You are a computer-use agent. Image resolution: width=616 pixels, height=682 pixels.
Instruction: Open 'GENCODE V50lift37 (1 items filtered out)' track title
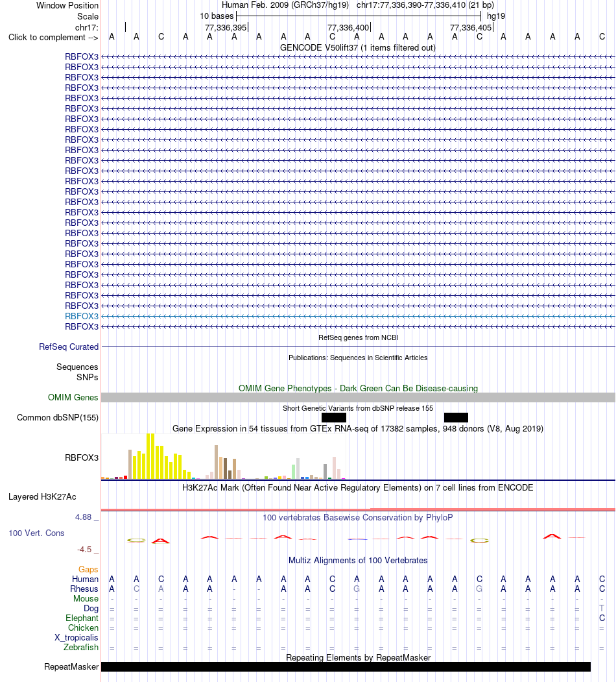point(358,47)
